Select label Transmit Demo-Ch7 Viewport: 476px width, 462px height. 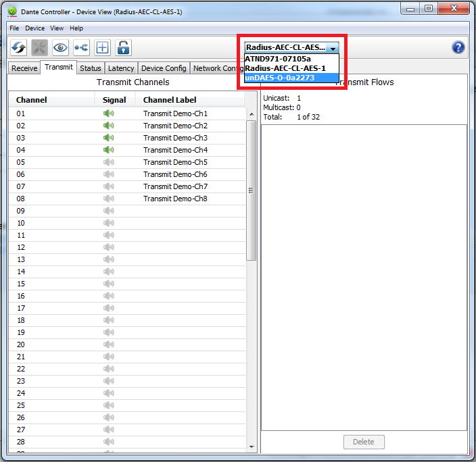tap(176, 186)
